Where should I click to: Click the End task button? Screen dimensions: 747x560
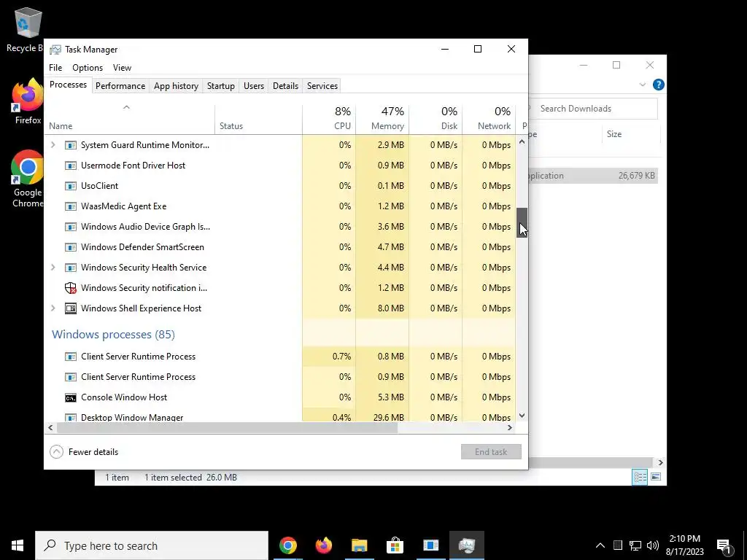point(491,452)
